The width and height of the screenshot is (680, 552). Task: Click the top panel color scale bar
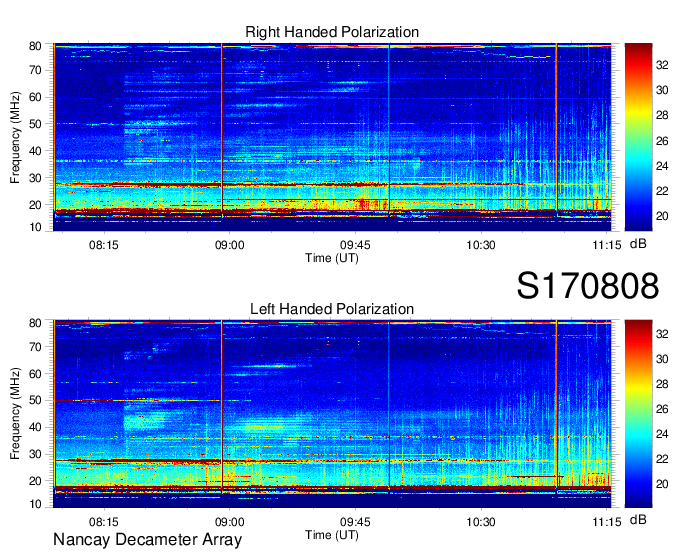638,137
